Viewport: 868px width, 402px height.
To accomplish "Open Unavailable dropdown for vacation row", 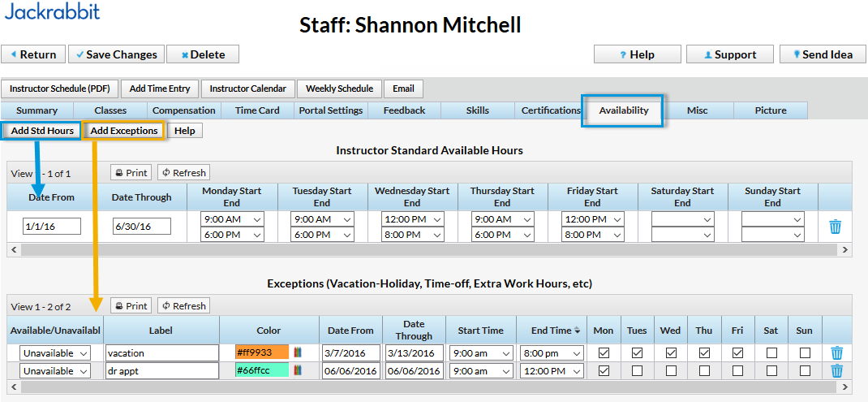I will tap(55, 352).
